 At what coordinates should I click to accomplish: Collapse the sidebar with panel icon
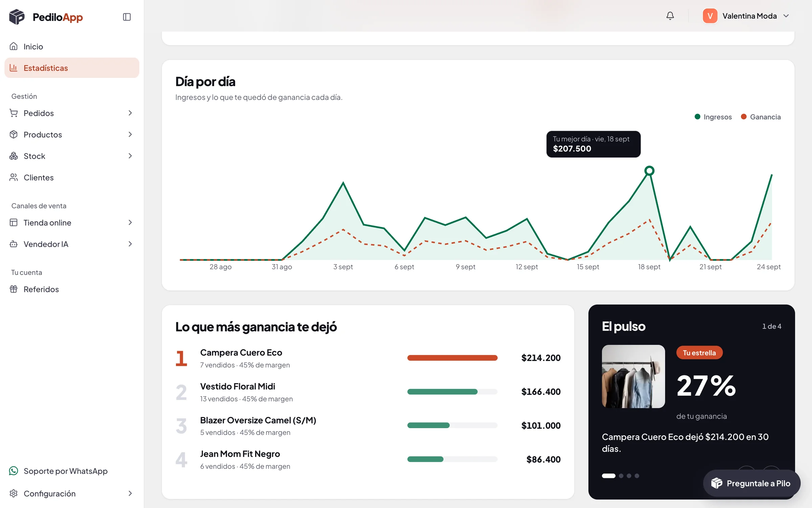click(x=127, y=17)
